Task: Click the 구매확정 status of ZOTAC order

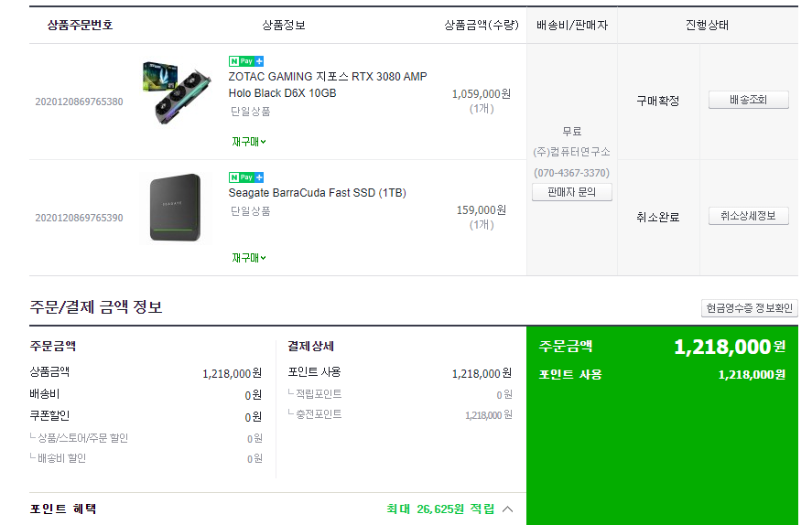Action: [658, 101]
